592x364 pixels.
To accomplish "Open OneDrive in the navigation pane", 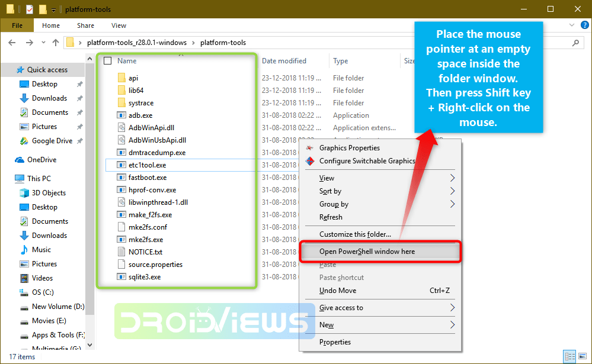I will click(42, 160).
